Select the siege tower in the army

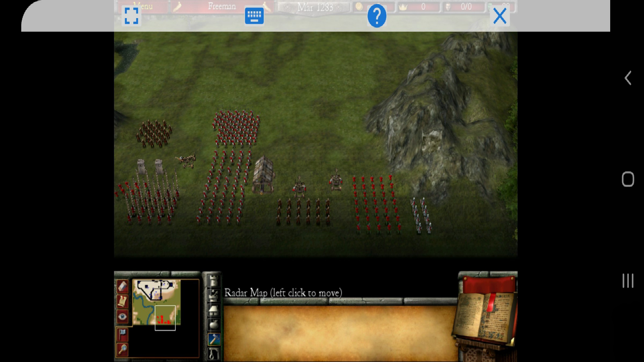tap(264, 175)
